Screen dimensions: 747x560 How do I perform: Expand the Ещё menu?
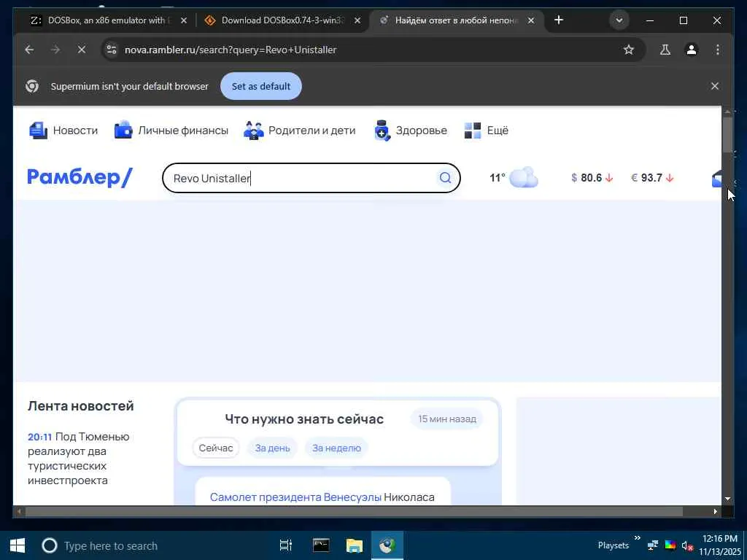coord(487,131)
